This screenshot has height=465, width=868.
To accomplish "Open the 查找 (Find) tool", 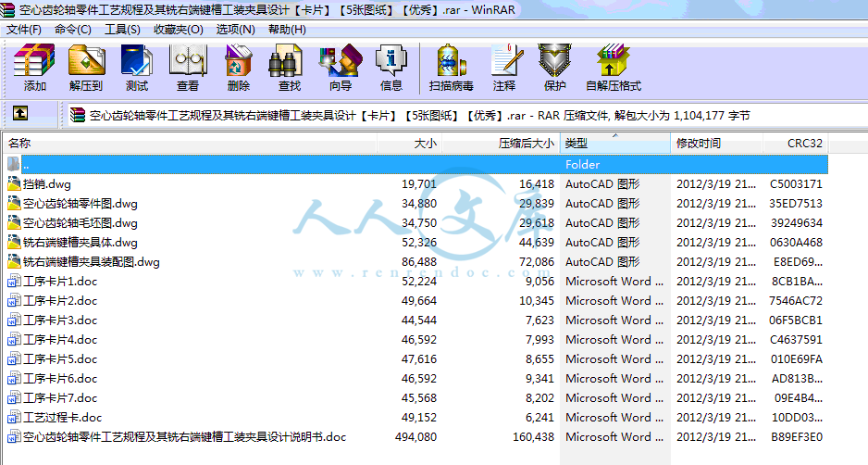I will pos(289,67).
